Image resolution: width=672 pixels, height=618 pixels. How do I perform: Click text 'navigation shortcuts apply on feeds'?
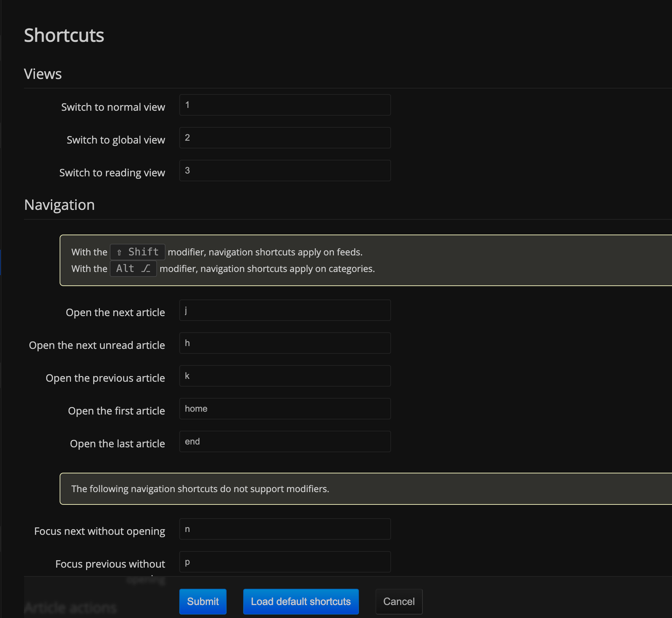[x=285, y=252]
